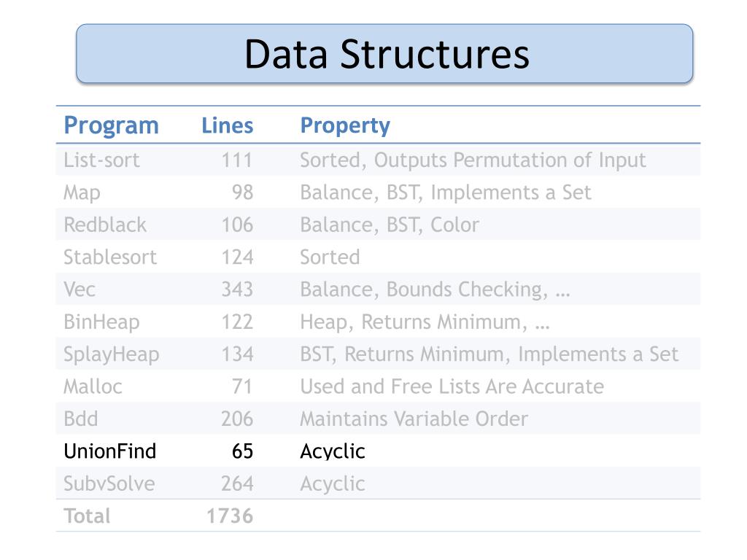Select the Map program name
The width and height of the screenshot is (747, 560).
click(82, 192)
